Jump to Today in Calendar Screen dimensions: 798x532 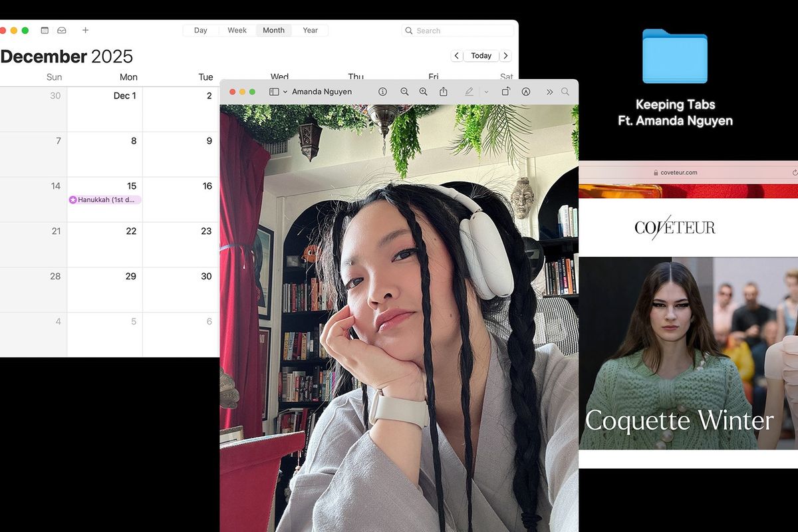coord(481,55)
